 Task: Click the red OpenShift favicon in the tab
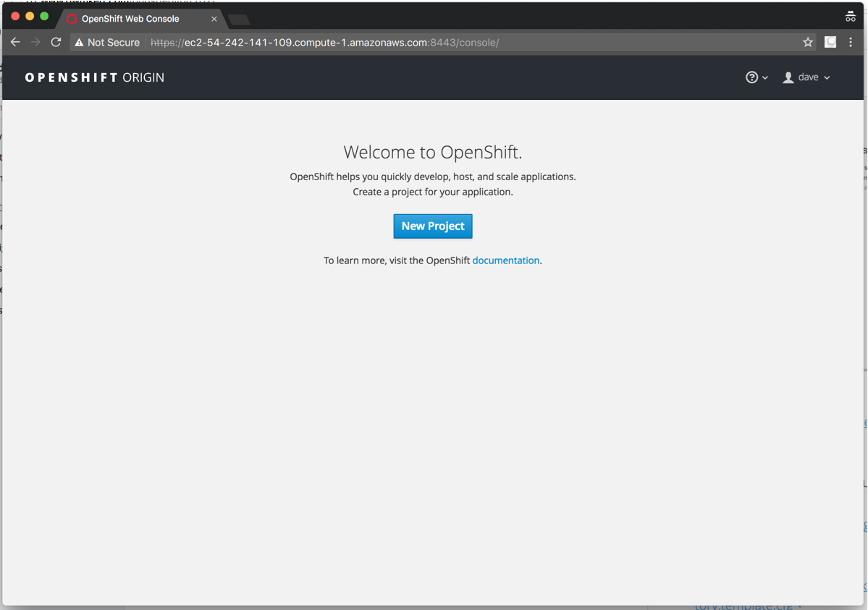tap(72, 19)
